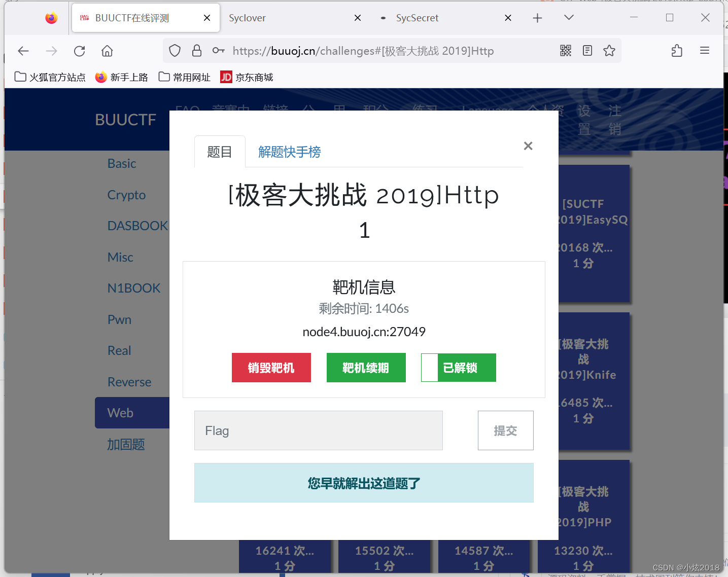Click 剩余时间: 1406s text
The height and width of the screenshot is (577, 728).
point(364,308)
